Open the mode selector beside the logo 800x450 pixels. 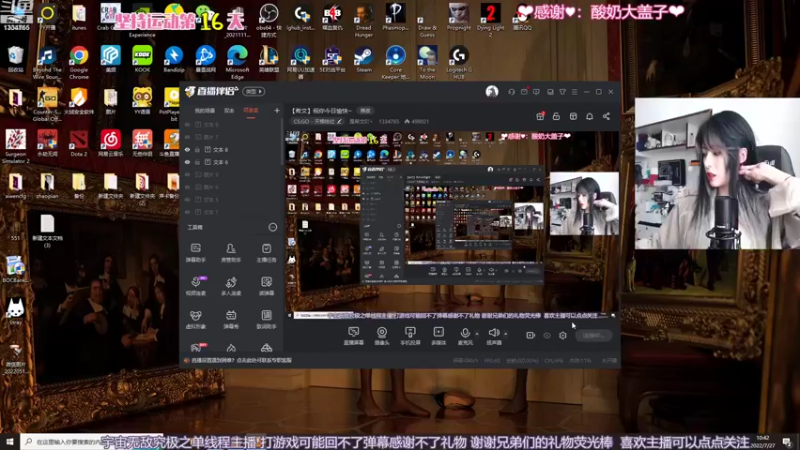pos(254,91)
